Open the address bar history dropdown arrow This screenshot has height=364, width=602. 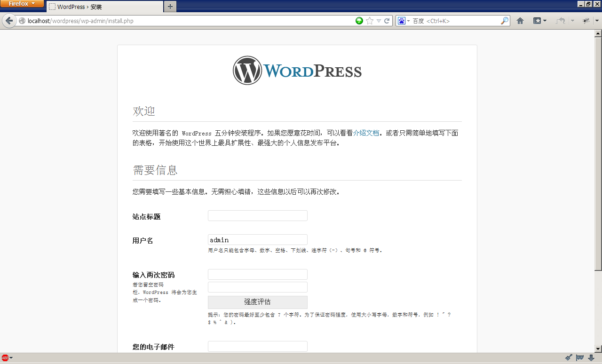click(379, 21)
